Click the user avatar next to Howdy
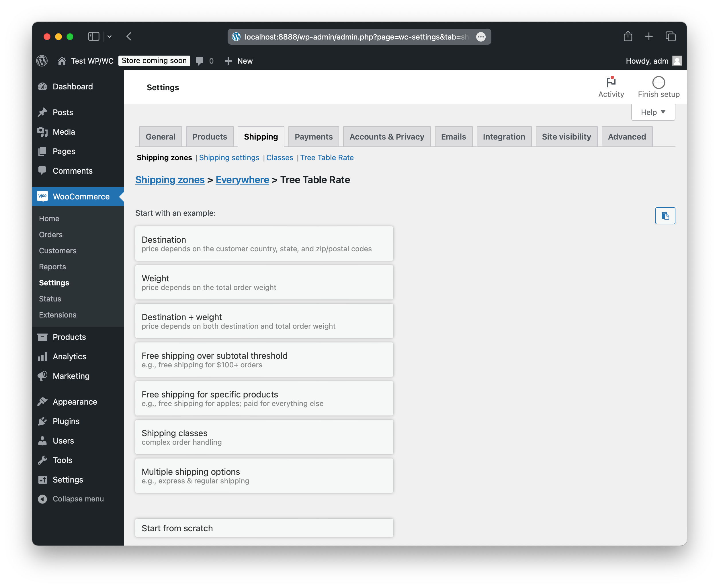Image resolution: width=719 pixels, height=588 pixels. (677, 61)
